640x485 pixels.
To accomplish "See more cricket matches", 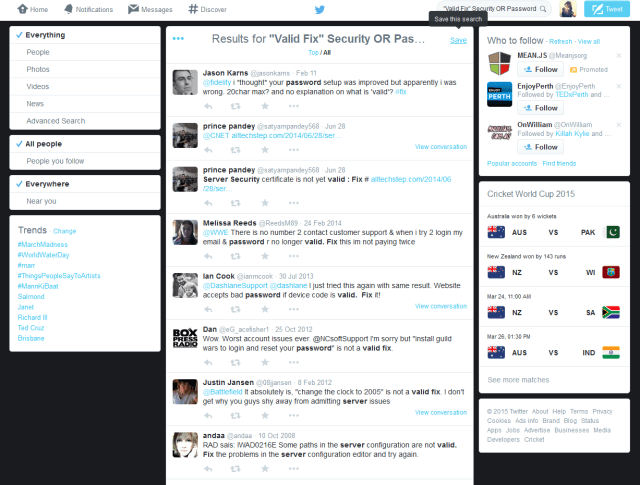I will point(518,380).
